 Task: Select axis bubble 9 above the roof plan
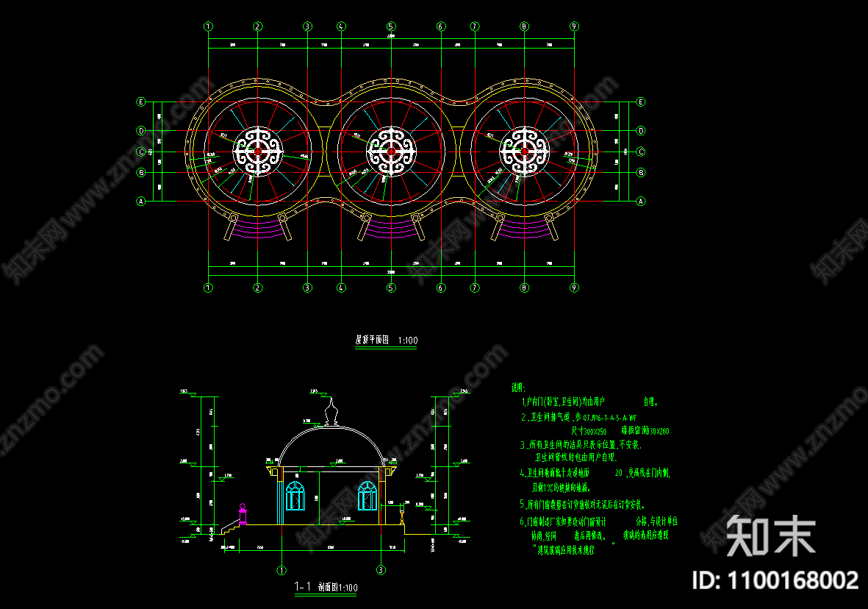click(574, 26)
